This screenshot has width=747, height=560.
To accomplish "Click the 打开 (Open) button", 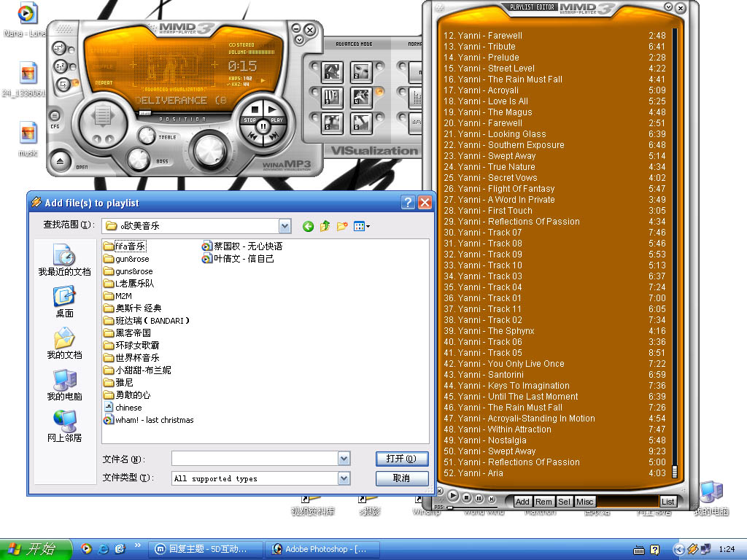I will coord(402,459).
